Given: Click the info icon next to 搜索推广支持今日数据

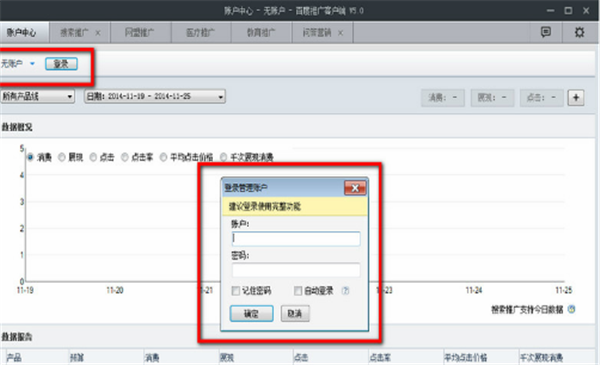Looking at the screenshot, I should [571, 309].
